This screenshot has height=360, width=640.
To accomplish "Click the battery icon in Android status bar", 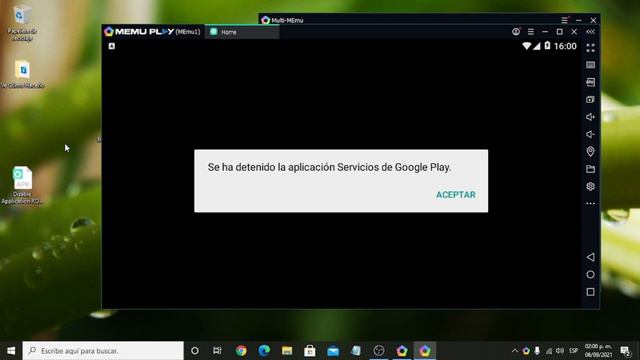I will click(547, 46).
